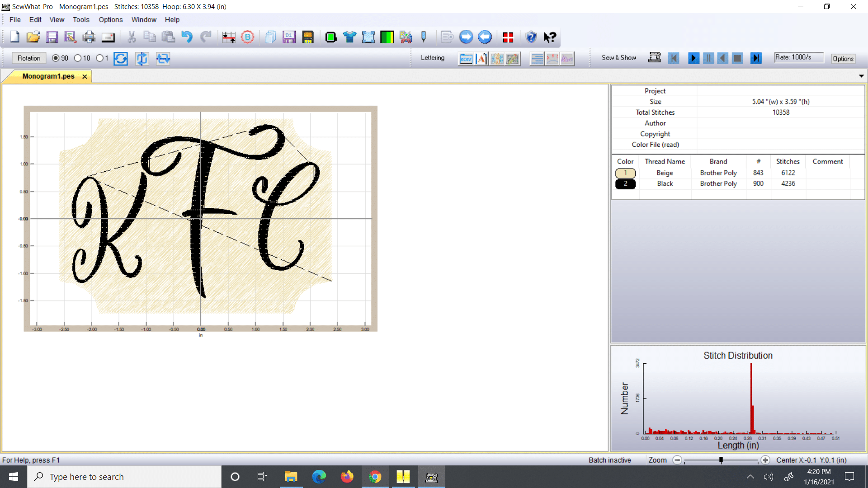
Task: Open Options next to Rate setting
Action: (x=843, y=59)
